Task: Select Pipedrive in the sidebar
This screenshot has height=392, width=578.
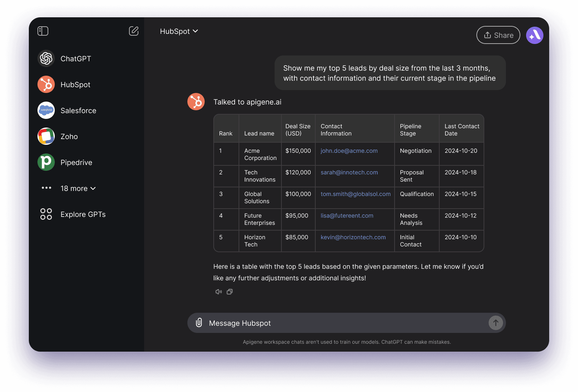Action: pos(76,162)
